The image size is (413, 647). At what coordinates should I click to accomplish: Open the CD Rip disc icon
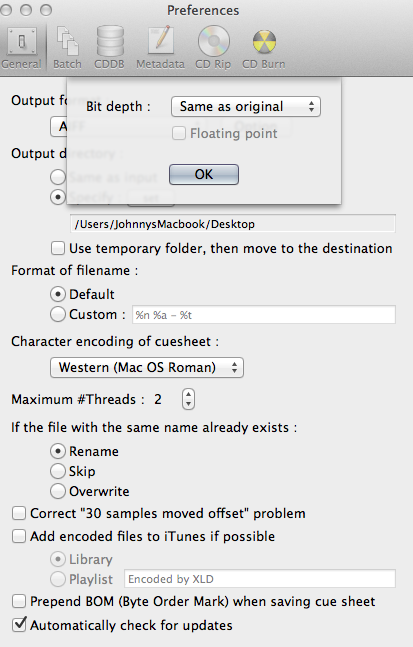pyautogui.click(x=213, y=41)
